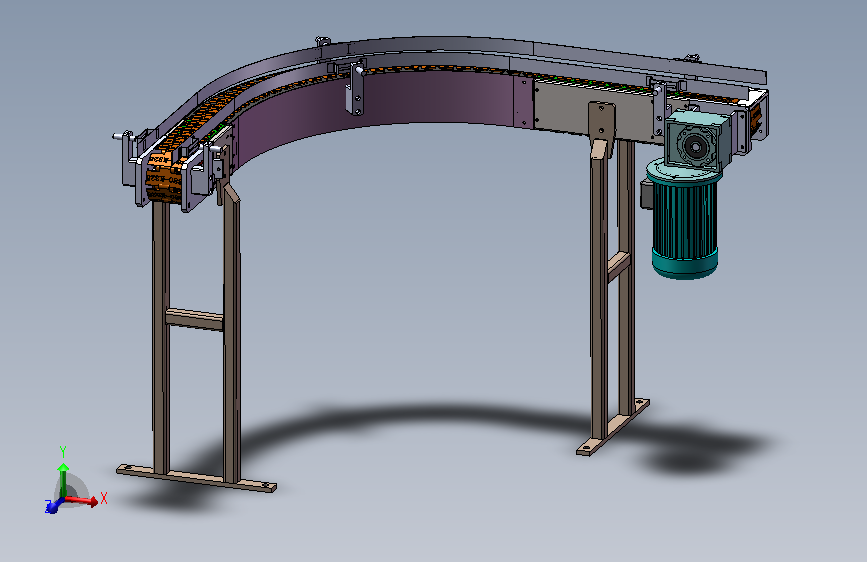Click the green Y axis arrow of triad
Screen dimensions: 867x562
(63, 480)
